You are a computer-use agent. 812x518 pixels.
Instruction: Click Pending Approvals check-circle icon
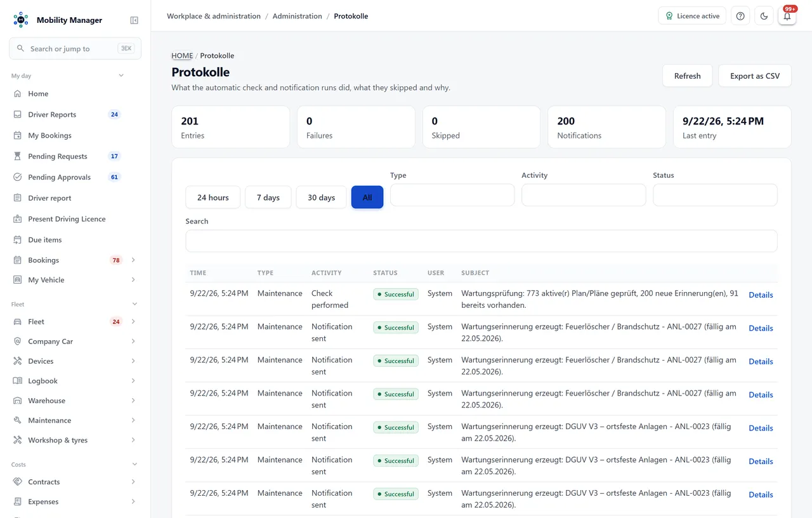[x=17, y=177]
